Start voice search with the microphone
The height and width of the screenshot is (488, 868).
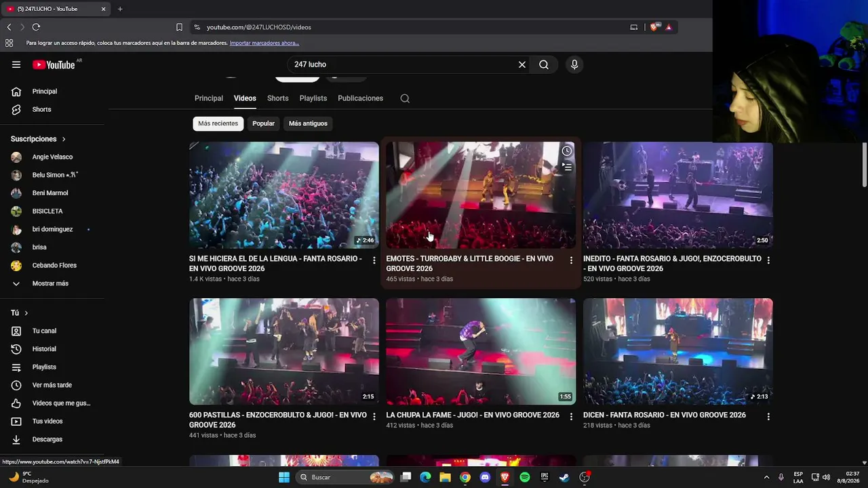tap(574, 64)
